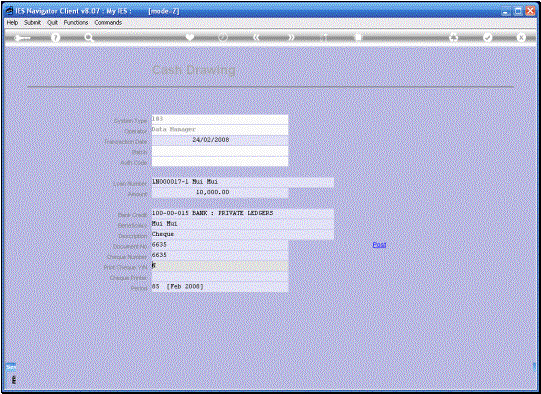Click the clipboard document toolbar icon
The height and width of the screenshot is (394, 541).
[358, 37]
